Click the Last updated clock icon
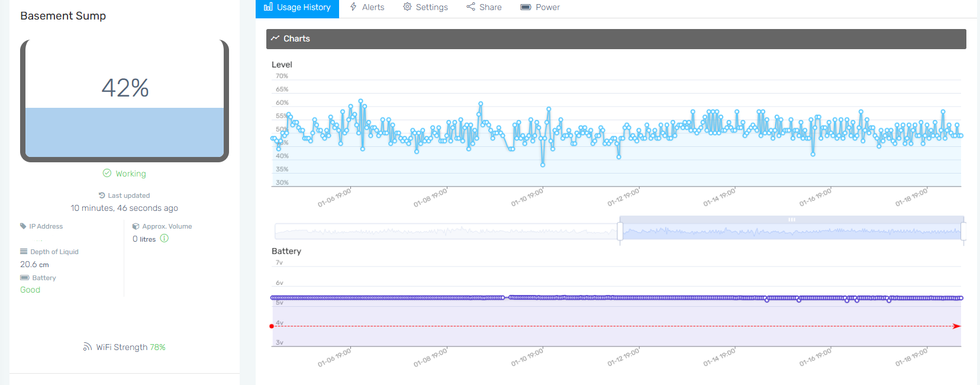 [102, 195]
